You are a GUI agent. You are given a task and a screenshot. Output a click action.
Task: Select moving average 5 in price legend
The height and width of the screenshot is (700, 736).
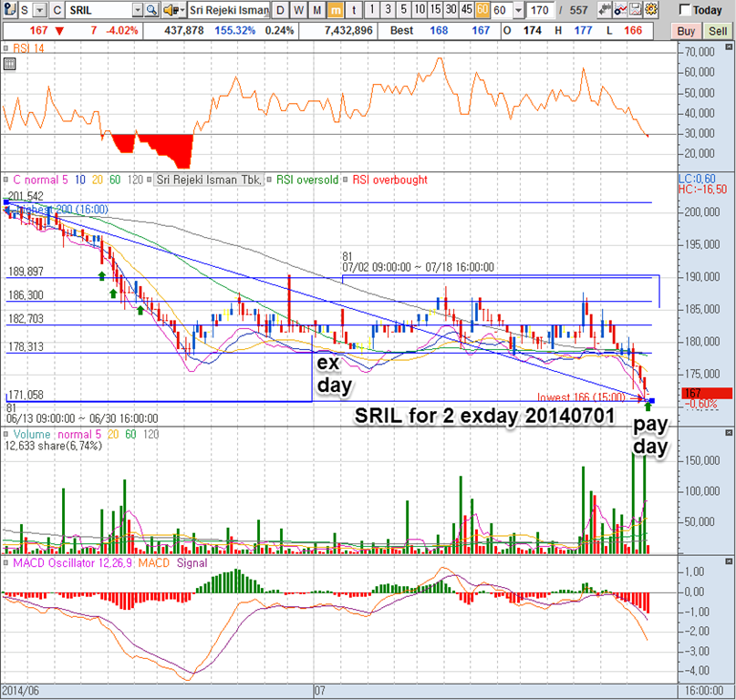click(x=65, y=180)
